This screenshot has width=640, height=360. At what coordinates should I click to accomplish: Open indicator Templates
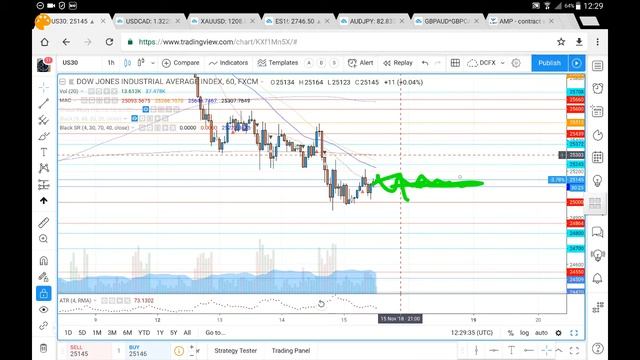tap(278, 63)
